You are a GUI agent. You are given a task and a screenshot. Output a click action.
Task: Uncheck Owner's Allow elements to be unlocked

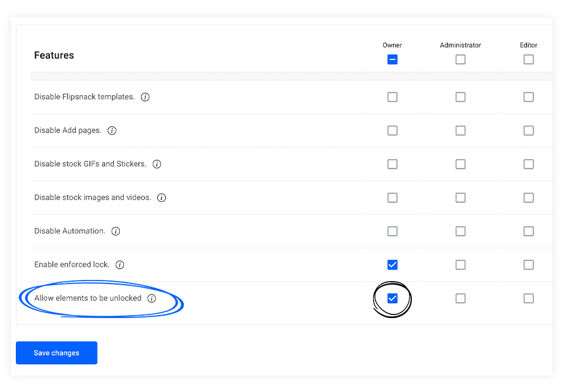(392, 299)
